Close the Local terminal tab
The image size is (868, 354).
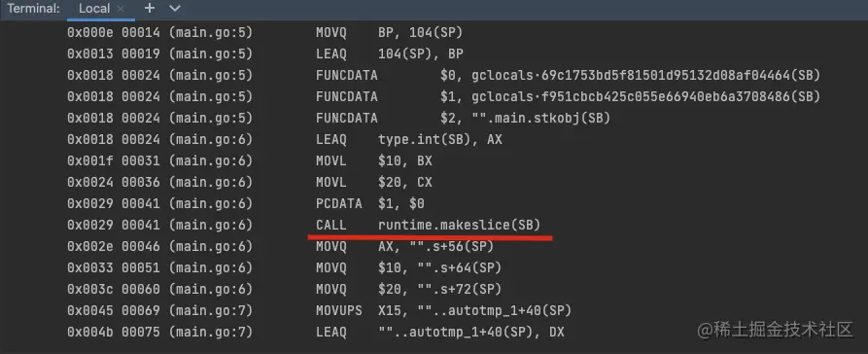[121, 9]
